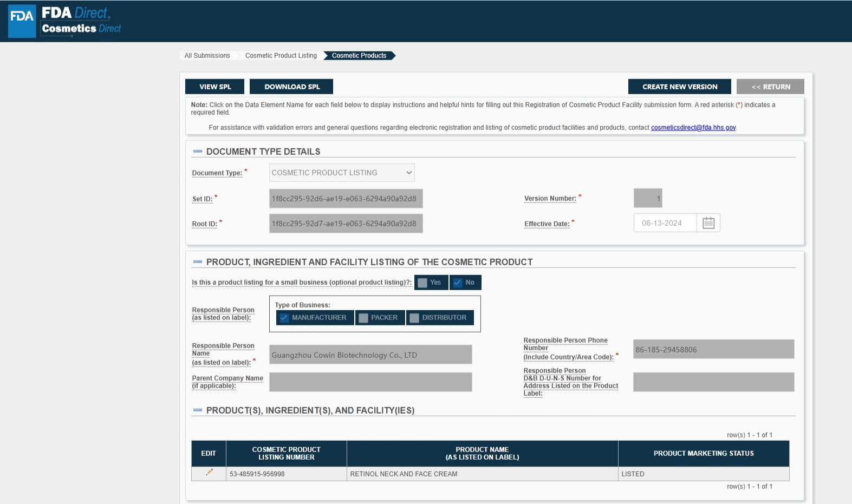Select the Cosmetic Products breadcrumb

pos(359,56)
